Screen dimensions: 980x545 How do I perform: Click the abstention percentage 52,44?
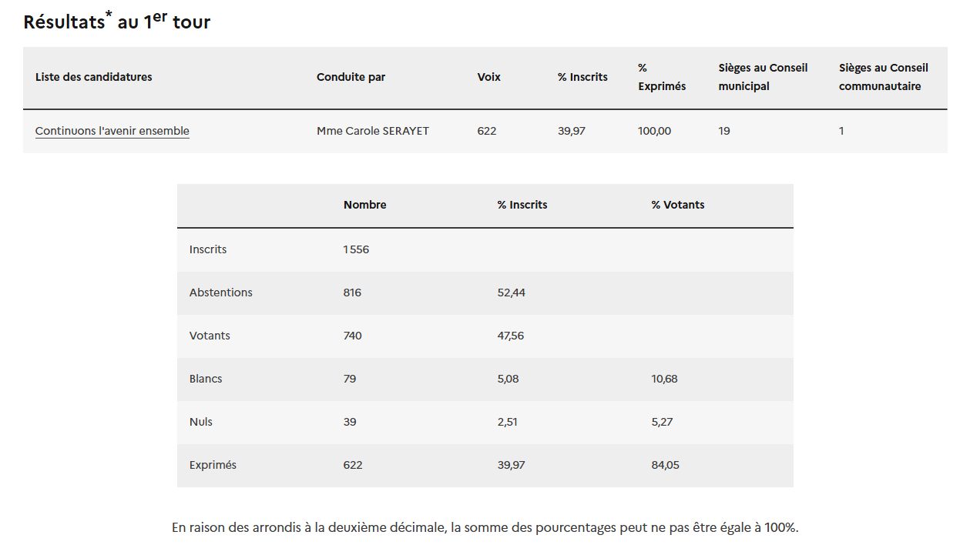coord(511,293)
